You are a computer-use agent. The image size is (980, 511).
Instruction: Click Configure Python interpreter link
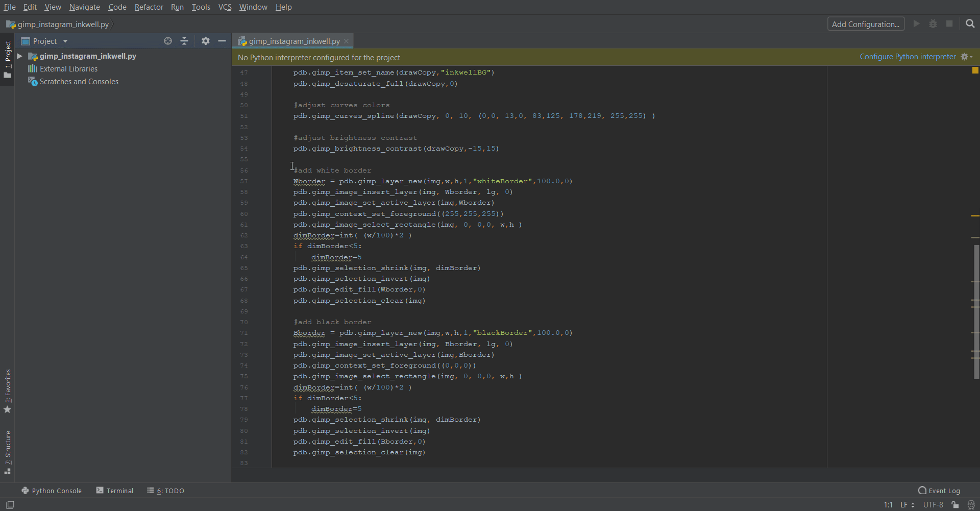[908, 57]
